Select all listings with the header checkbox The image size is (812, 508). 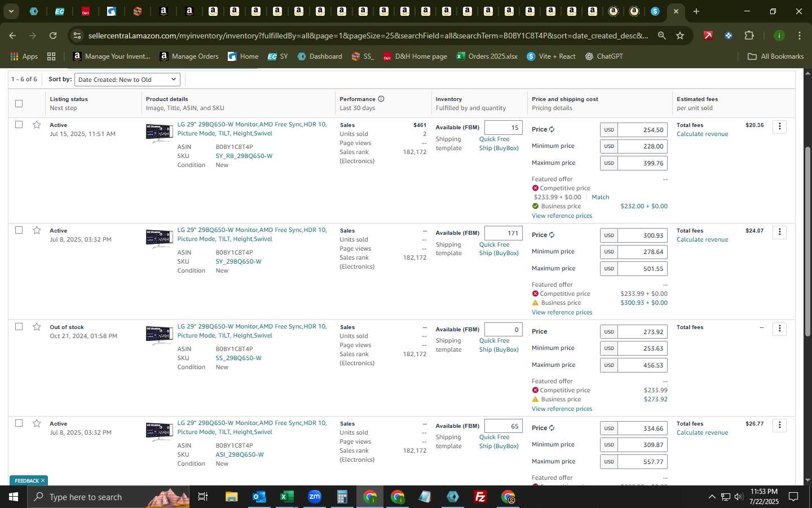pyautogui.click(x=19, y=103)
